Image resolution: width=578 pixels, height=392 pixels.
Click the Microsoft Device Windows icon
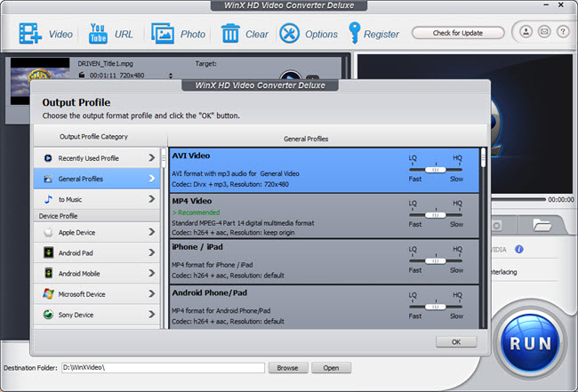(48, 294)
